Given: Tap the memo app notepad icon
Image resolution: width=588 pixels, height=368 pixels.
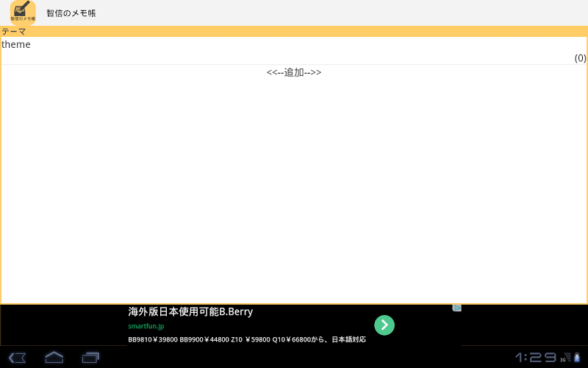Looking at the screenshot, I should [x=23, y=13].
